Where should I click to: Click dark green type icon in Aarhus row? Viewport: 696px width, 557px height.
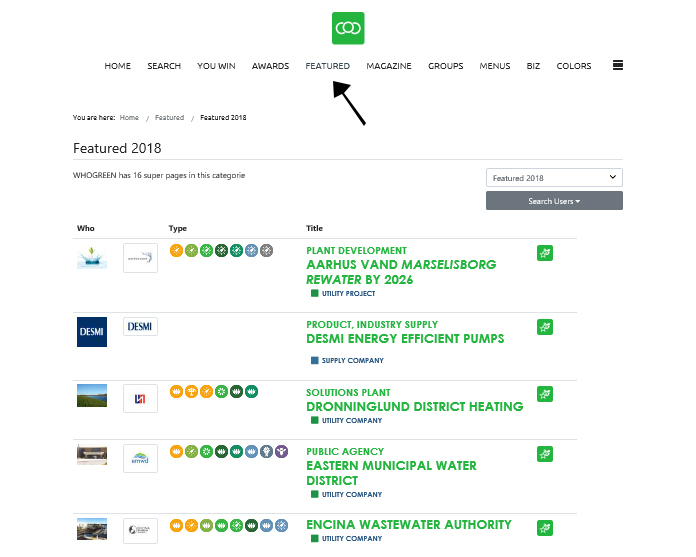point(221,251)
